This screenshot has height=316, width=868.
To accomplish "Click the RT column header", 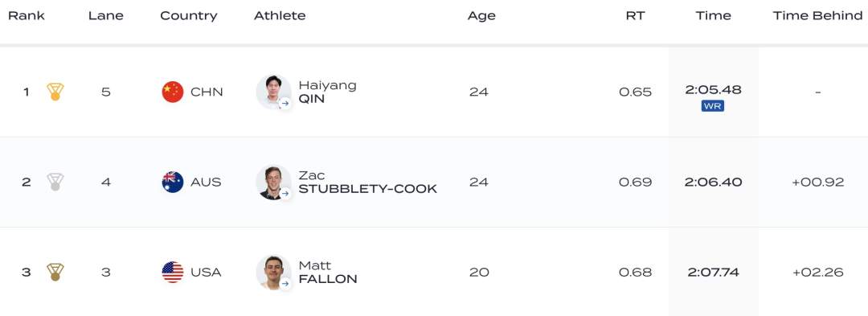I will point(635,16).
